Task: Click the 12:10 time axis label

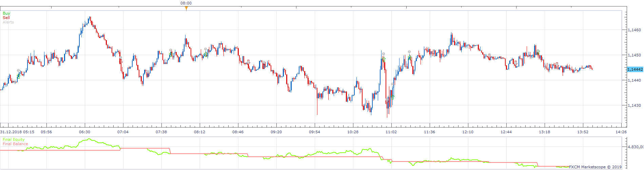Action: click(468, 132)
